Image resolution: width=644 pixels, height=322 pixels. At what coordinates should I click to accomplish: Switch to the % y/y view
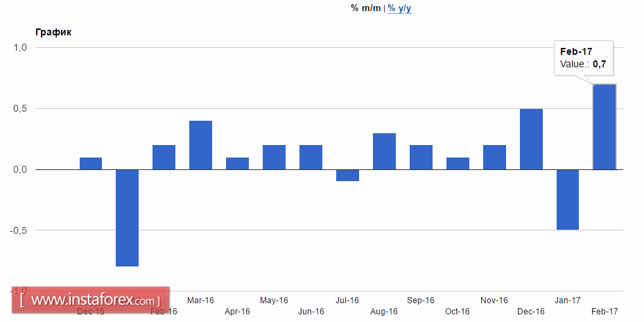(x=399, y=8)
